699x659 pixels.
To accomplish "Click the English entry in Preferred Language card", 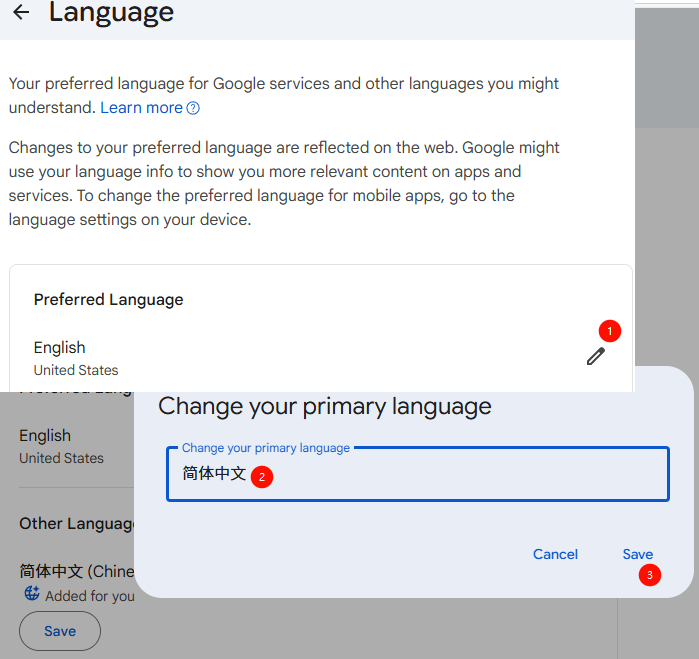I will point(60,348).
